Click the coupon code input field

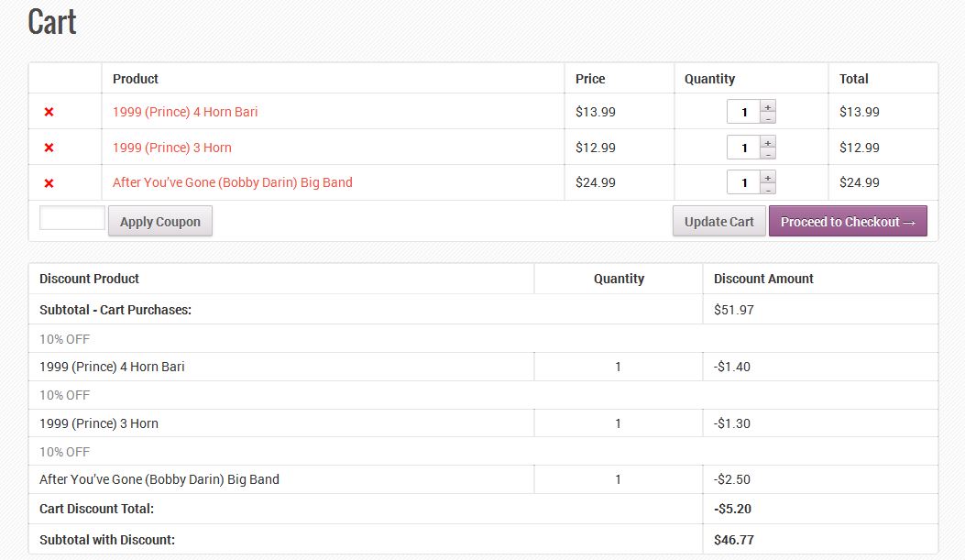(x=72, y=218)
